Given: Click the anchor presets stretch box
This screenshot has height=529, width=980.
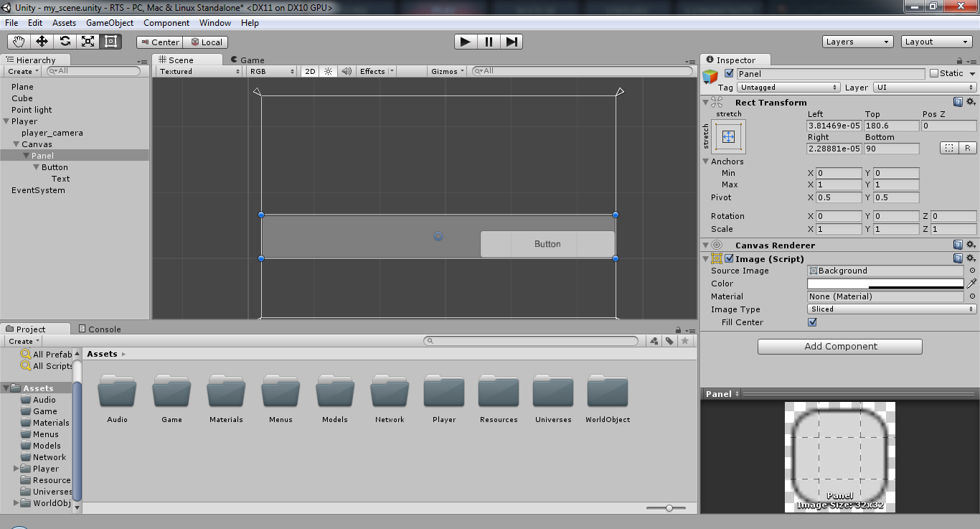Looking at the screenshot, I should (x=729, y=136).
